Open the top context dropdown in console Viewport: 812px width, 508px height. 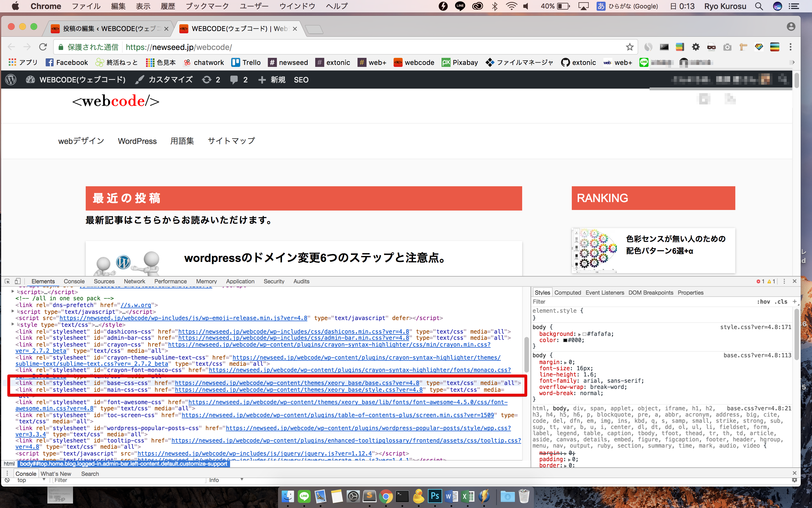coord(31,480)
